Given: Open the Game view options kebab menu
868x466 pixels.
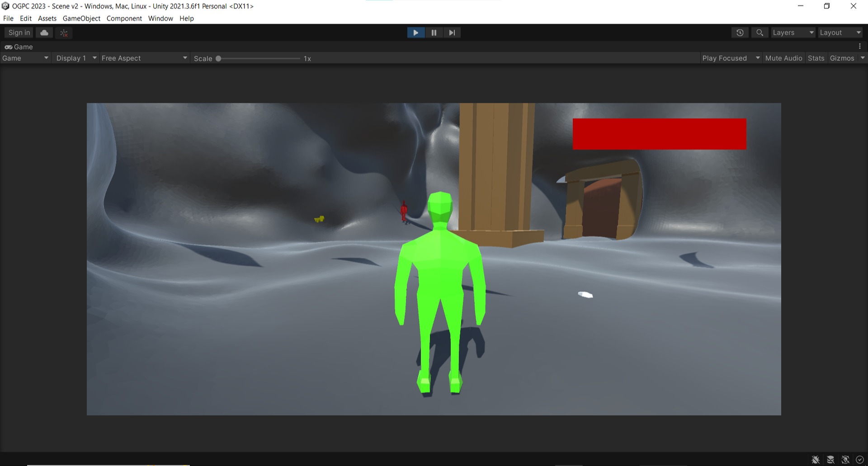Looking at the screenshot, I should (861, 46).
